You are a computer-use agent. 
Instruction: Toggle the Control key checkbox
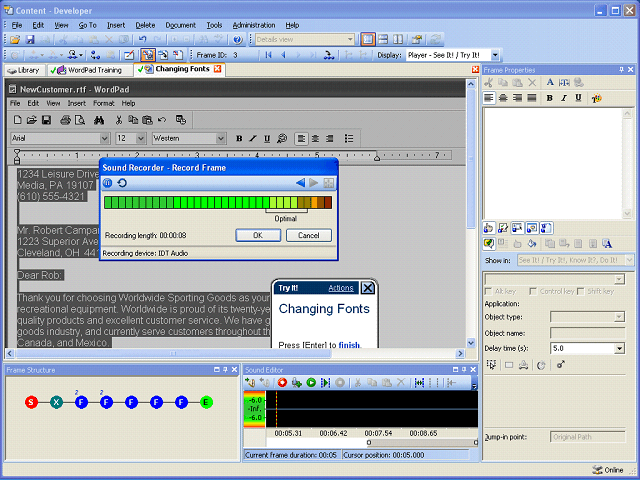pyautogui.click(x=533, y=291)
